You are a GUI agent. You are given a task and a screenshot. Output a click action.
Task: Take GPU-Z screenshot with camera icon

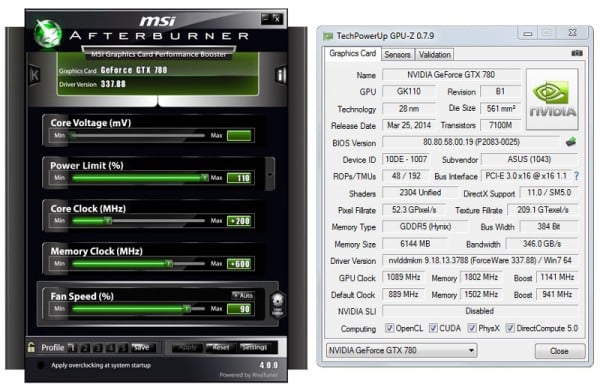(577, 53)
